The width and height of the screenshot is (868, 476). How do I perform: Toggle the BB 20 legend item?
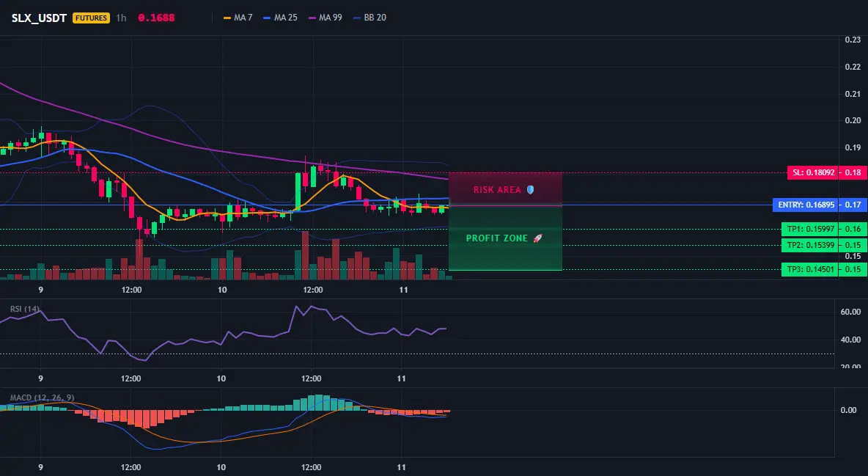pyautogui.click(x=369, y=18)
